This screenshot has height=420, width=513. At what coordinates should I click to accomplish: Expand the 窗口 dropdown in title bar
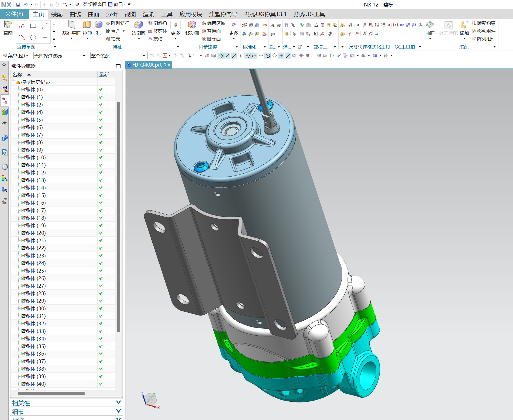click(125, 4)
